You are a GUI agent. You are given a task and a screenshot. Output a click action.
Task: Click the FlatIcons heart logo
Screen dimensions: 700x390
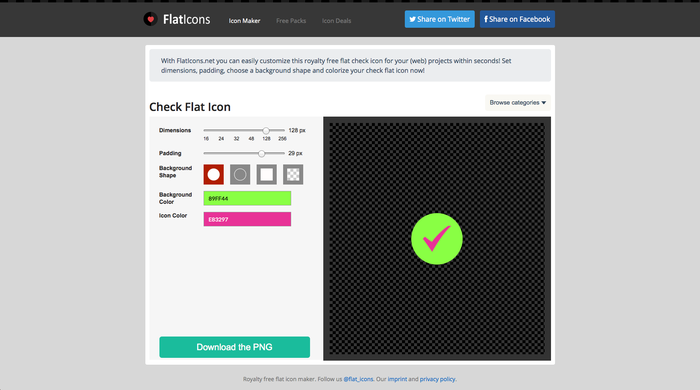150,19
